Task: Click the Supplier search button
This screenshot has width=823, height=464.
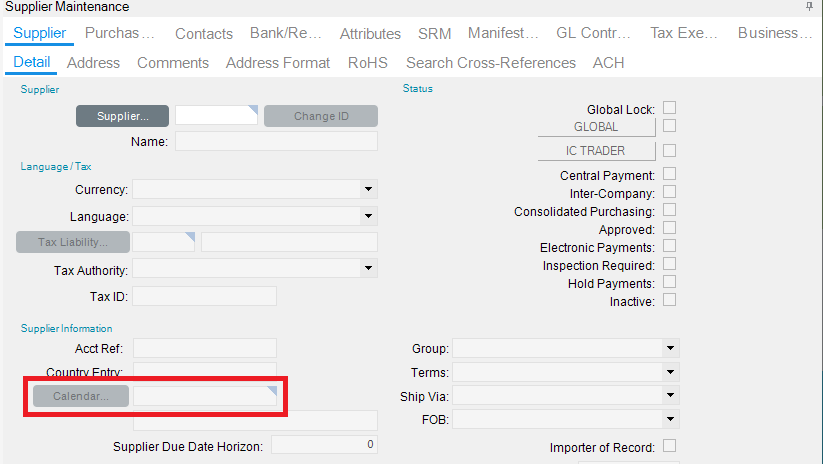Action: [122, 116]
